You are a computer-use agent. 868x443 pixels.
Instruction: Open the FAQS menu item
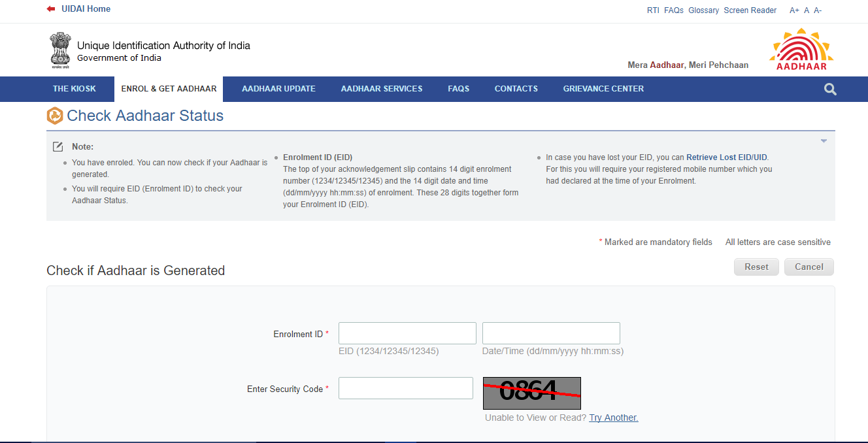(x=458, y=89)
